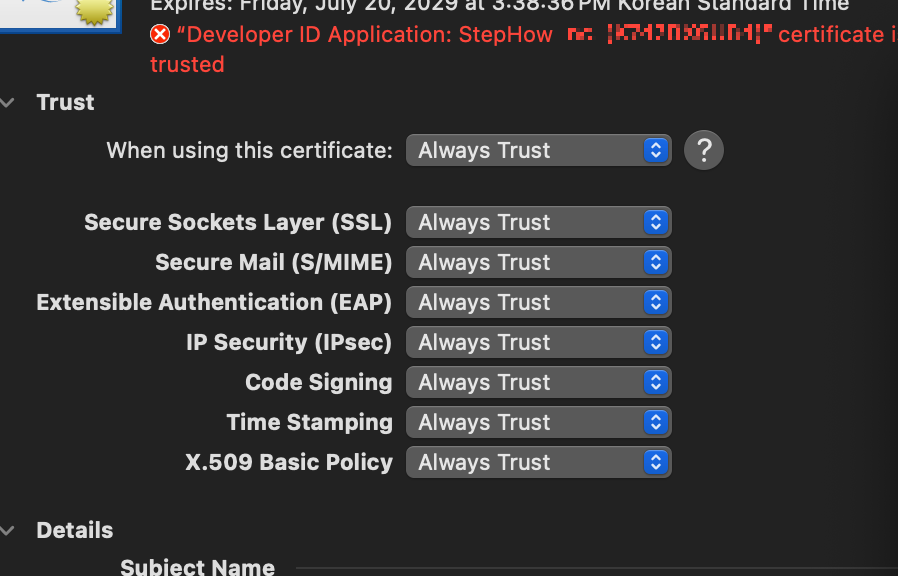Click the "Details" section heading
The height and width of the screenshot is (576, 898).
coord(74,530)
